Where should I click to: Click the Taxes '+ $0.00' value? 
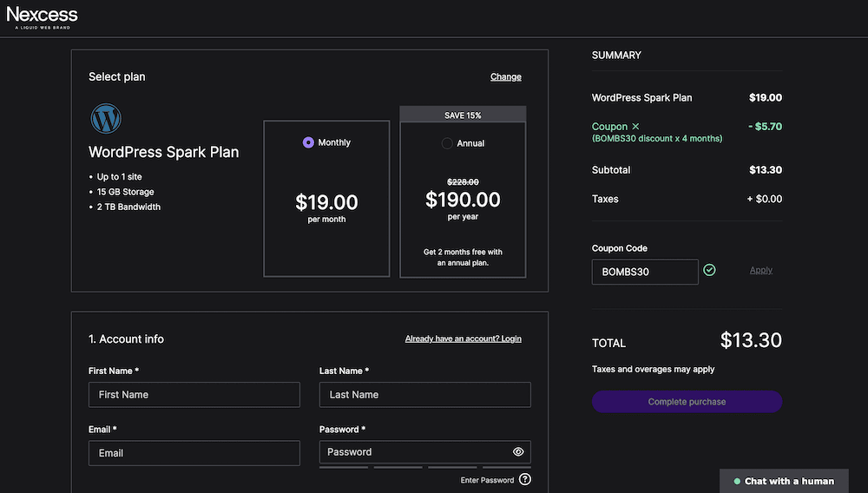point(765,199)
